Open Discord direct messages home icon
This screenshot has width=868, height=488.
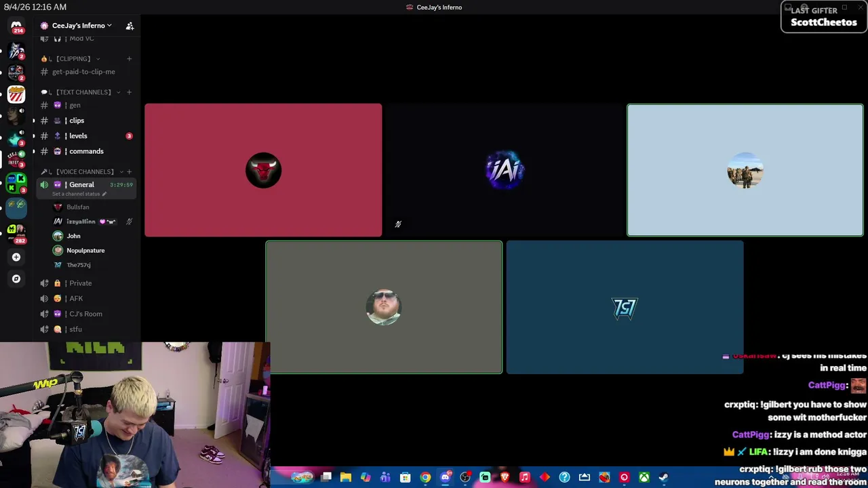(16, 26)
